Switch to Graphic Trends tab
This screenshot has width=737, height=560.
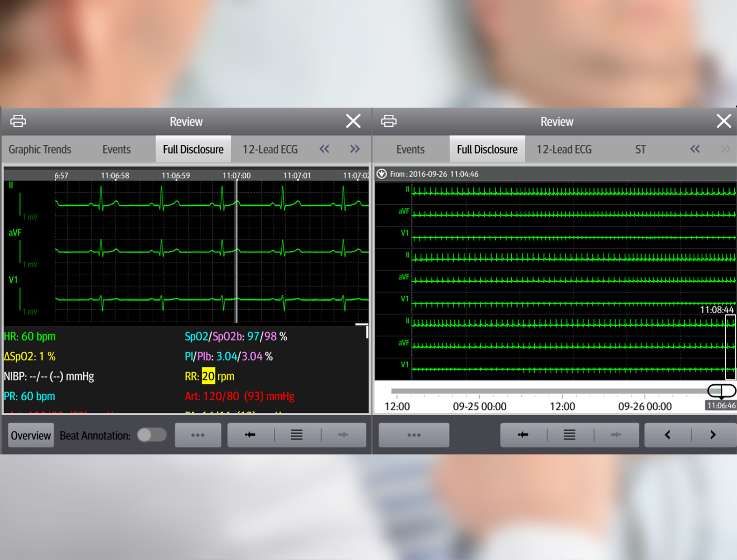pyautogui.click(x=40, y=149)
